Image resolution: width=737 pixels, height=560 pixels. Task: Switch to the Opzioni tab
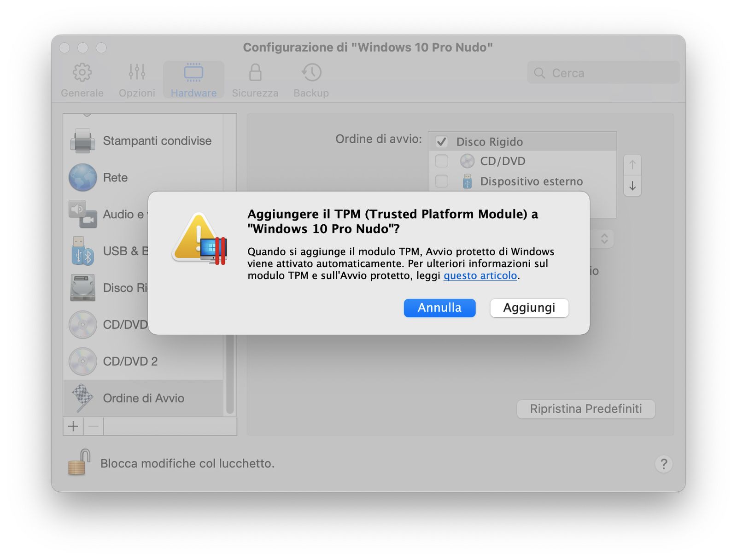tap(137, 80)
